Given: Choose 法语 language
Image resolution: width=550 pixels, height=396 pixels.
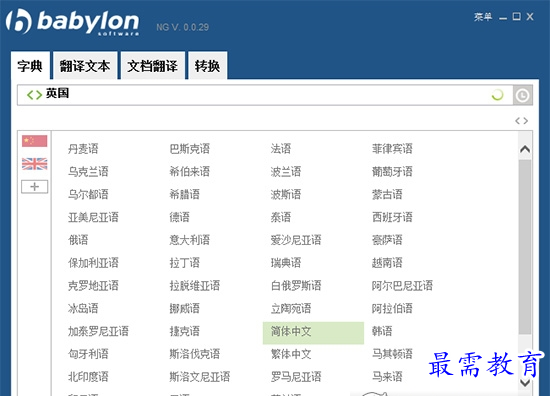Looking at the screenshot, I should pyautogui.click(x=281, y=149).
